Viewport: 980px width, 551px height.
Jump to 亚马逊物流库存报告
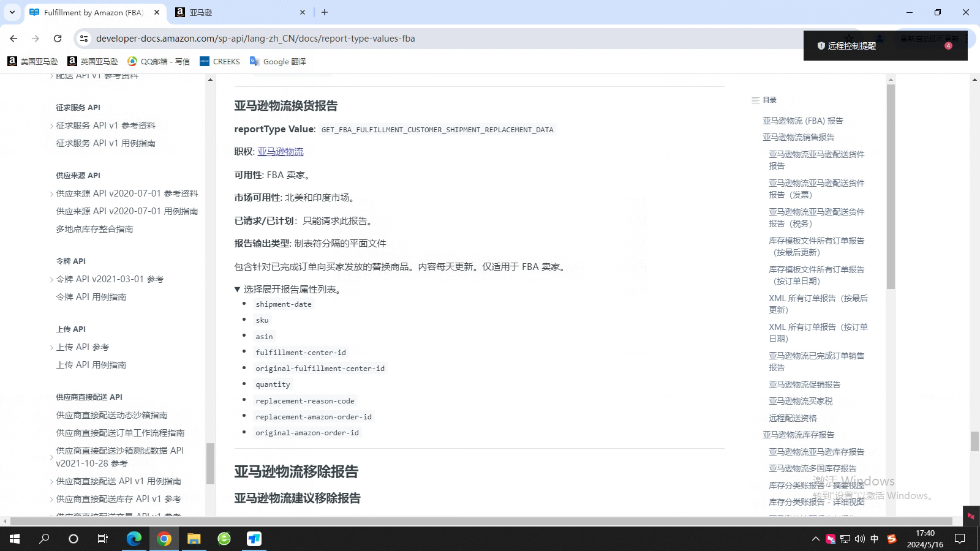pos(798,435)
